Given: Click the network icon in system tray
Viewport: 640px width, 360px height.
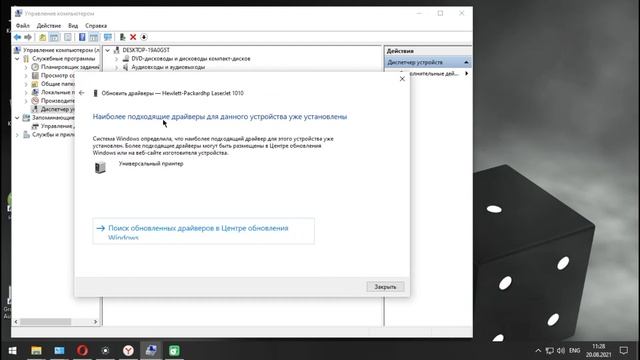Looking at the screenshot, I should click(550, 351).
